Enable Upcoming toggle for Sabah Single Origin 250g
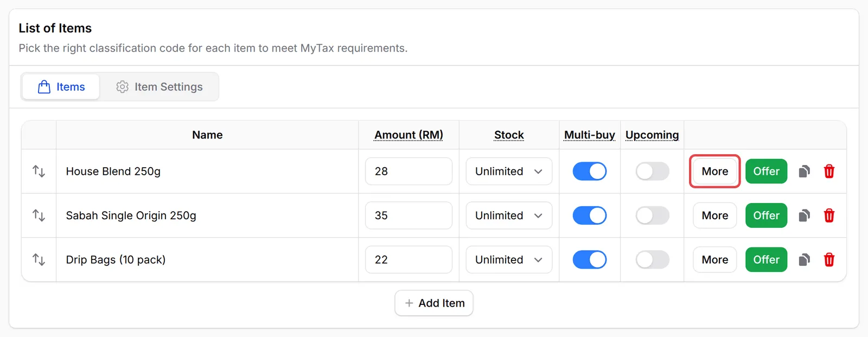The image size is (868, 337). [x=652, y=215]
